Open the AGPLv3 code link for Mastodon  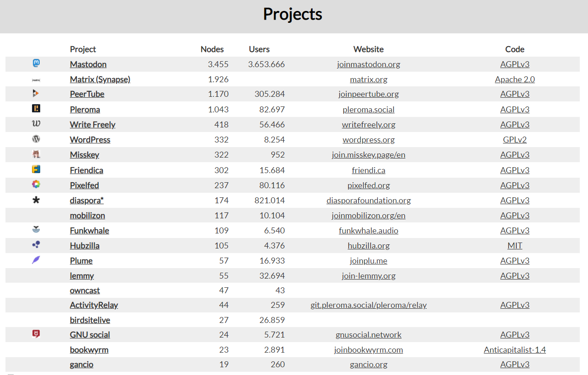(515, 64)
